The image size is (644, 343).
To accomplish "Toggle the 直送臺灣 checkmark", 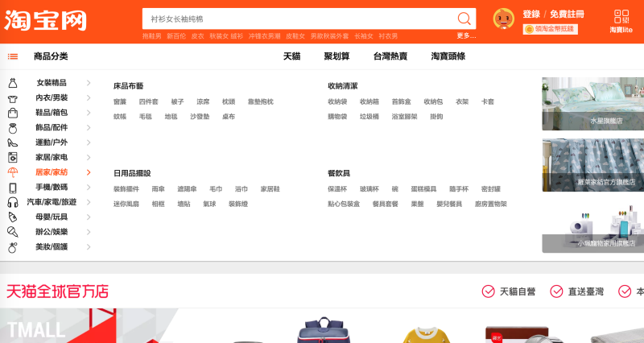I will pyautogui.click(x=556, y=291).
